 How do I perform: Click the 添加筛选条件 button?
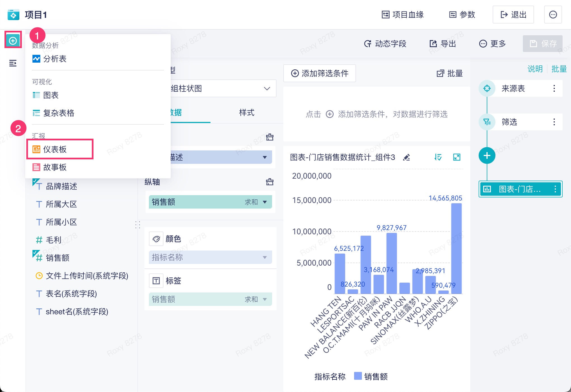pos(320,74)
